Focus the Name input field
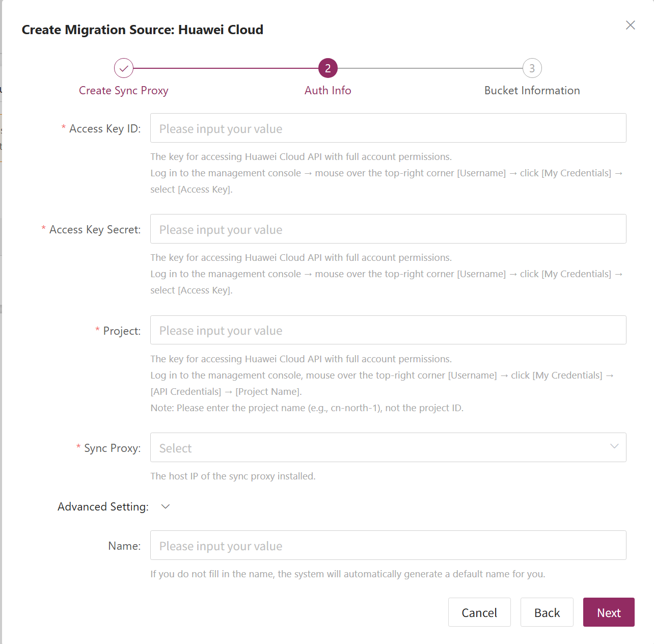 [388, 546]
